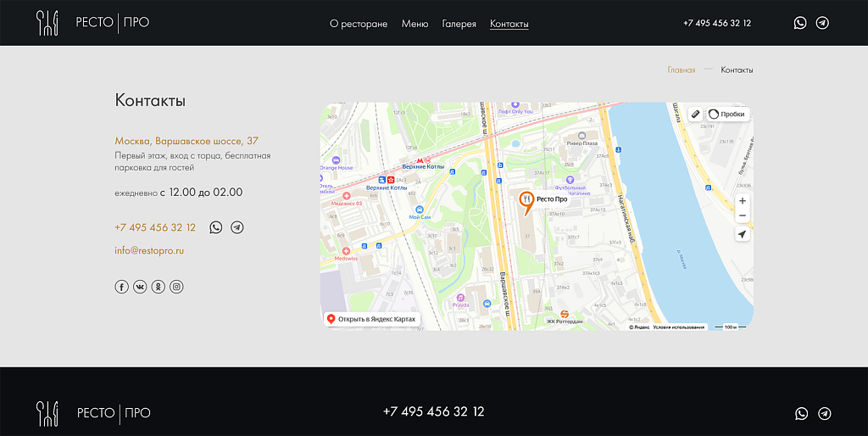Visit Instagram via the social icon

176,287
